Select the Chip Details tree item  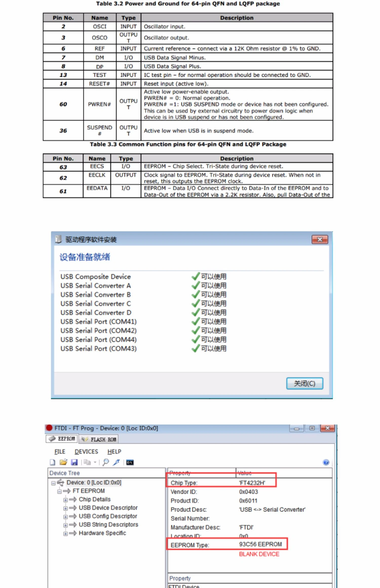point(95,499)
